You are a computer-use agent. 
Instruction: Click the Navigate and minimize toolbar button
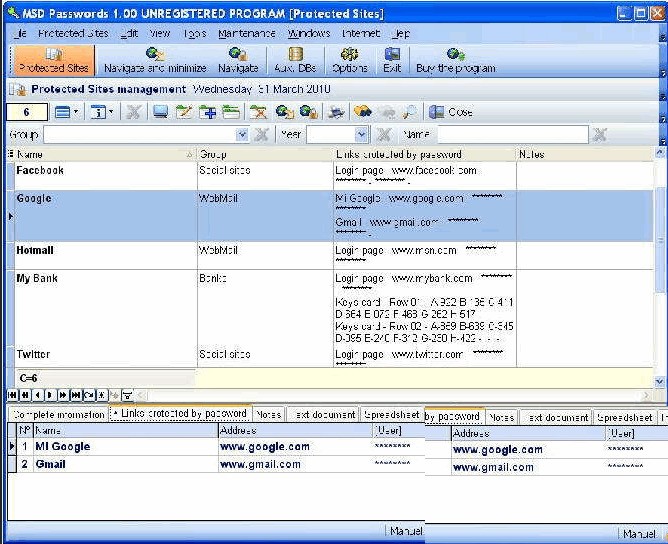(x=155, y=60)
